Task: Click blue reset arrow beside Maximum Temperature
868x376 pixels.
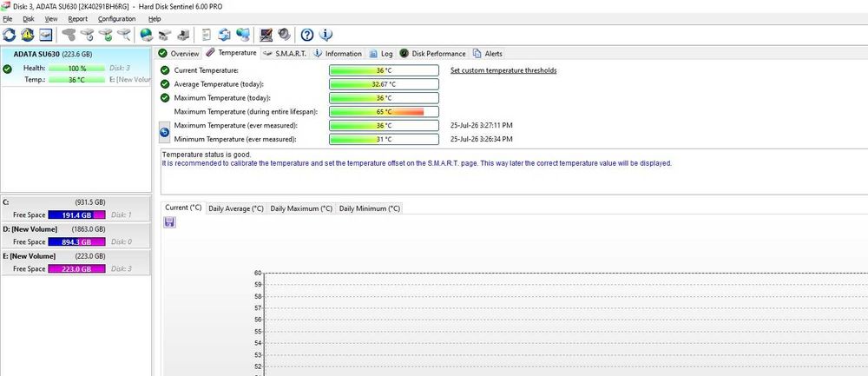Action: 164,132
